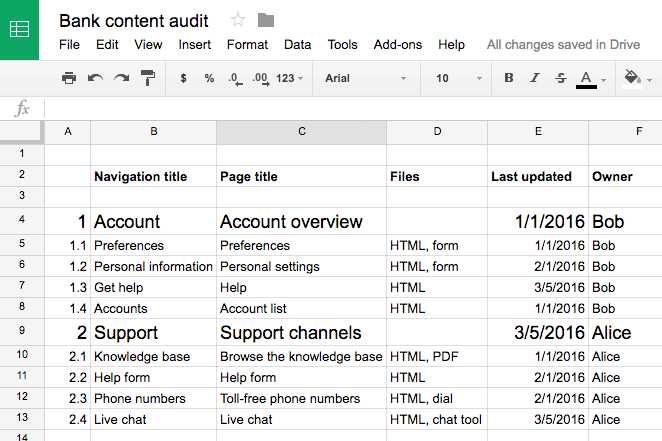Decrease decimal places
Image resolution: width=662 pixels, height=441 pixels.
point(234,78)
